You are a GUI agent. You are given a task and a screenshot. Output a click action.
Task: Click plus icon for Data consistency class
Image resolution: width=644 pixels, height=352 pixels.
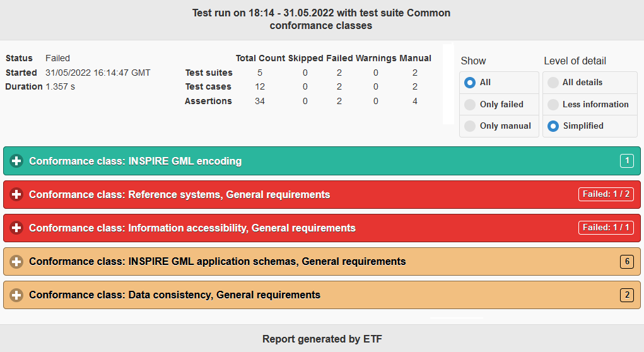click(16, 295)
